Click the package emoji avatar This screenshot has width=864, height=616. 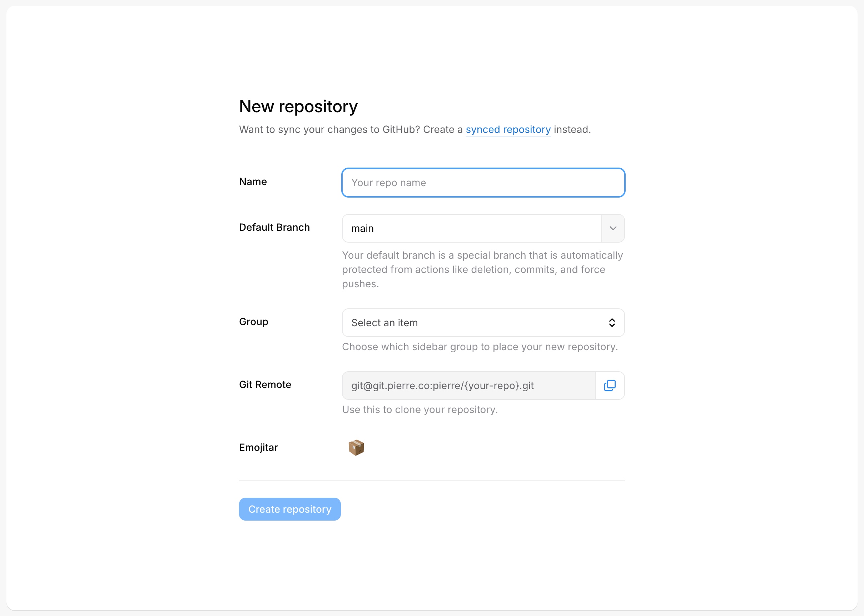point(356,448)
